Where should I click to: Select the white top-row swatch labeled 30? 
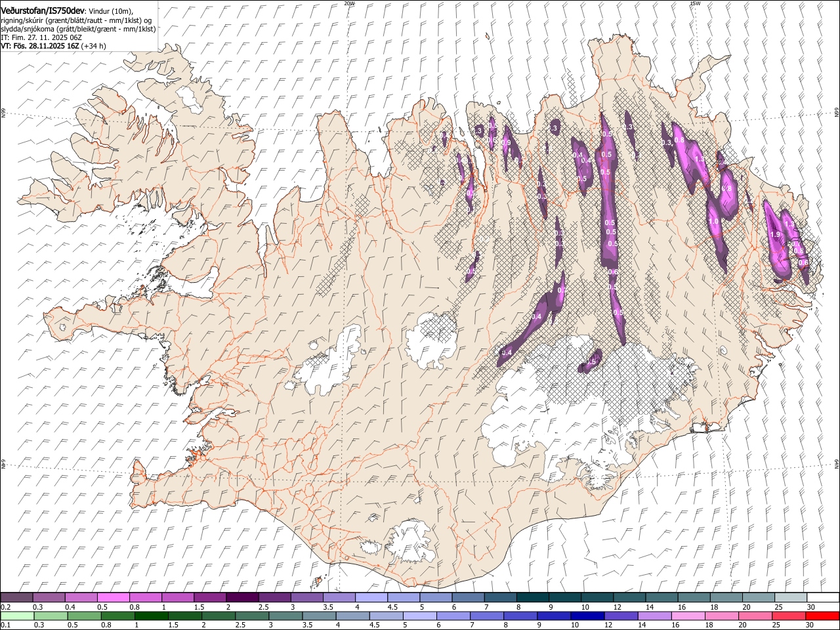point(822,598)
